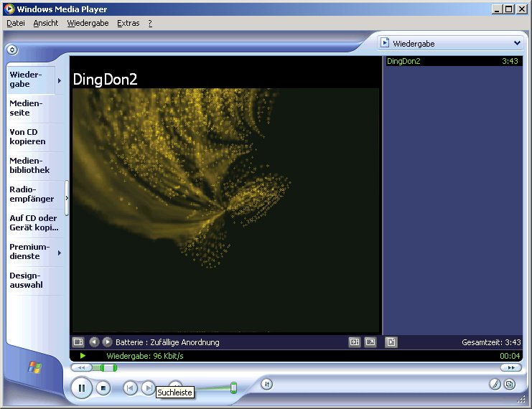
Task: Pause playback with the round pause button
Action: point(81,388)
